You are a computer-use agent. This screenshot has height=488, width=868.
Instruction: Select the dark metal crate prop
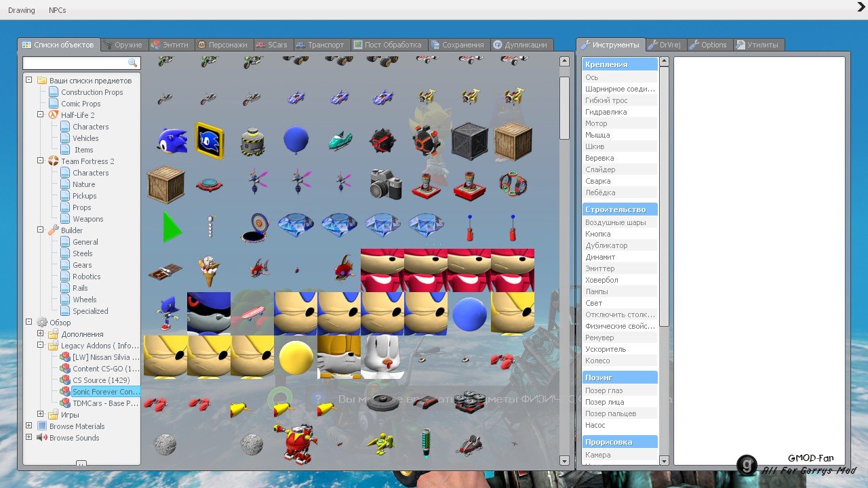click(x=469, y=140)
